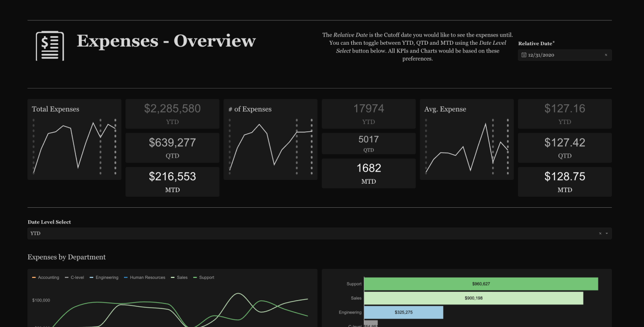Screen dimensions: 644x327
Task: Click the Support bar showing $960,627
Action: [481, 284]
